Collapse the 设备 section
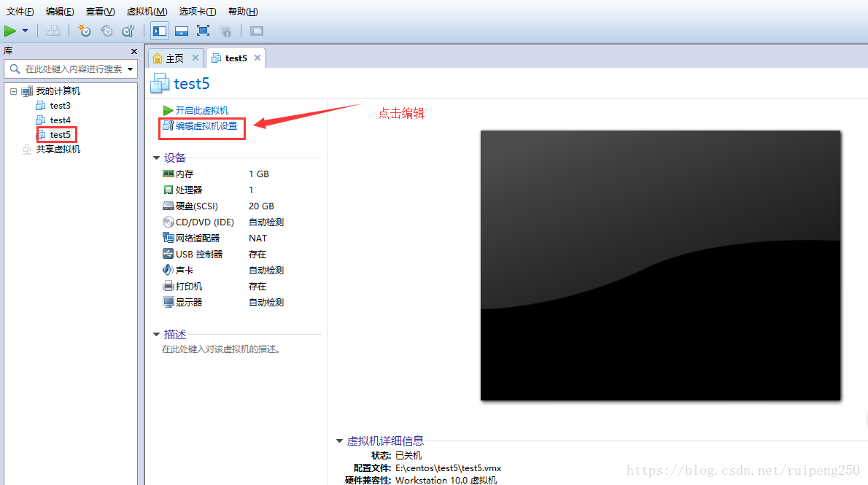This screenshot has height=485, width=868. tap(156, 158)
